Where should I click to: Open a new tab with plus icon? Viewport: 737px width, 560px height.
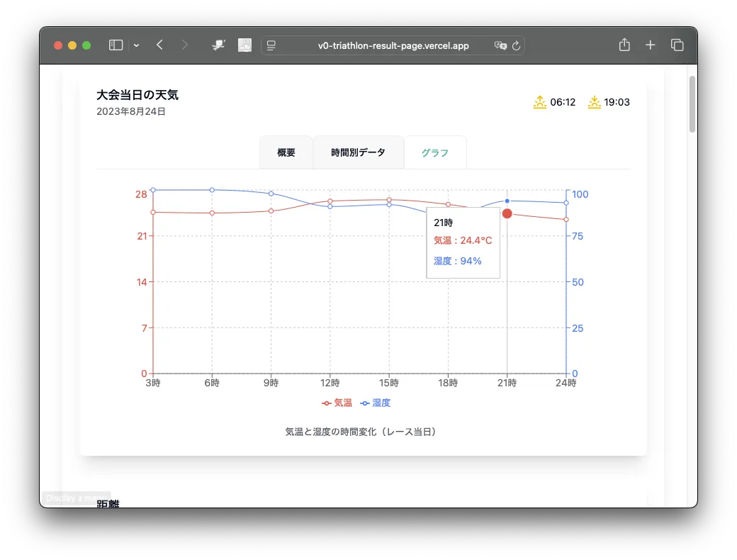coord(650,45)
